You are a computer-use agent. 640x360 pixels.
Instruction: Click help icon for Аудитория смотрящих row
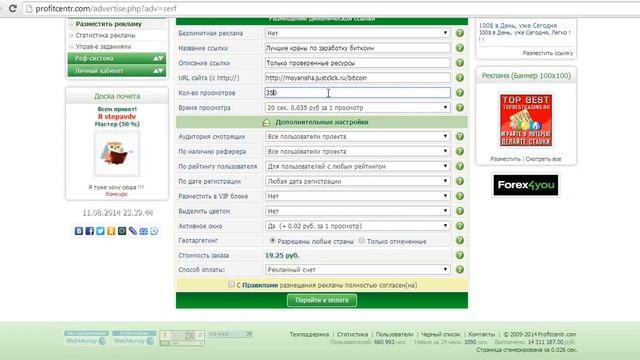coord(460,136)
